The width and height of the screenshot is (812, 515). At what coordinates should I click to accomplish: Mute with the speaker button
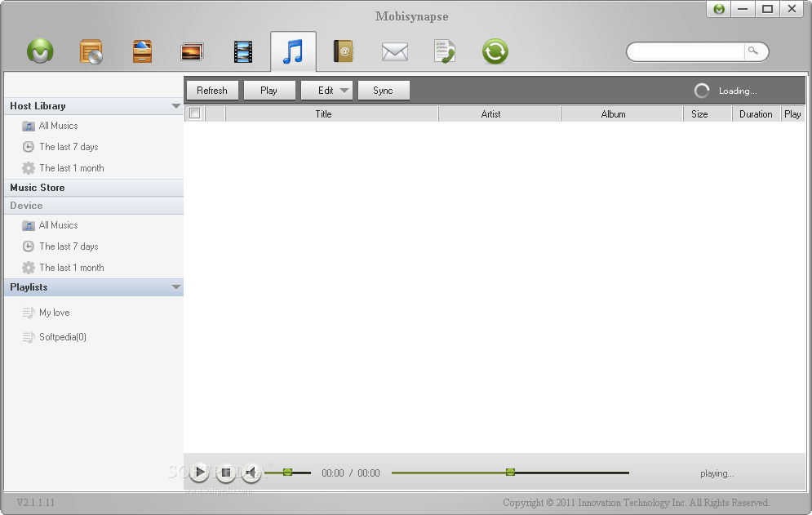pos(251,473)
